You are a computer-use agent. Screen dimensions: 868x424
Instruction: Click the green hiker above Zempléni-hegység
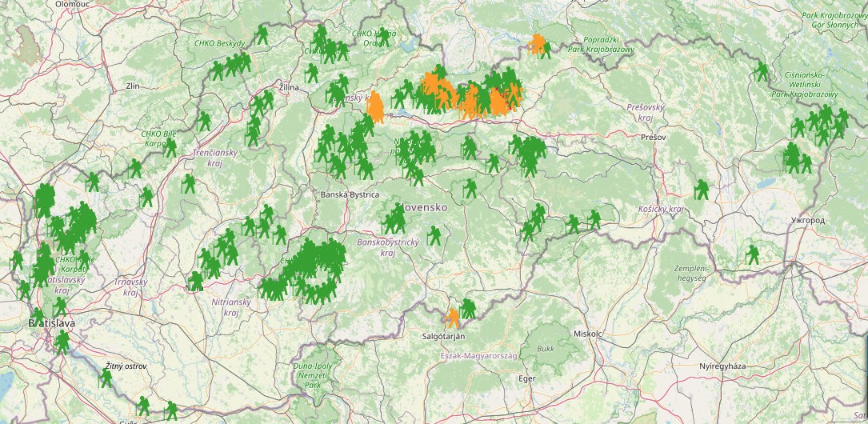[x=752, y=254]
